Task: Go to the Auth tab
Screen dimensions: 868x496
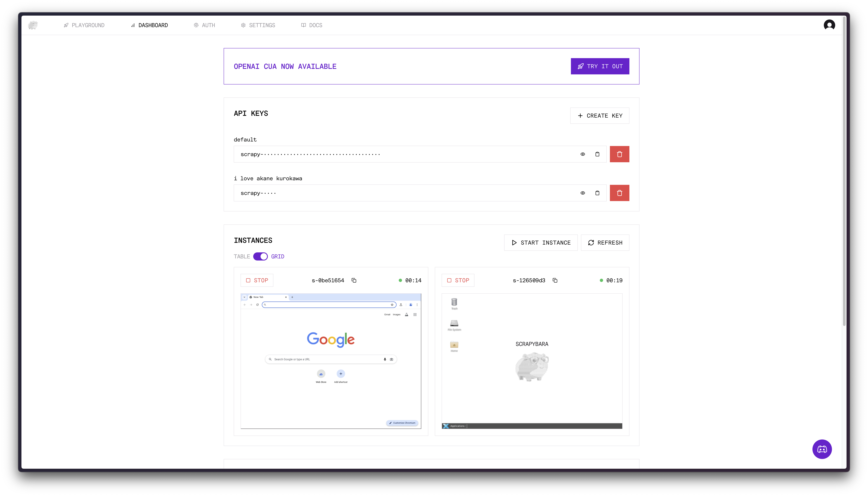Action: coord(204,25)
